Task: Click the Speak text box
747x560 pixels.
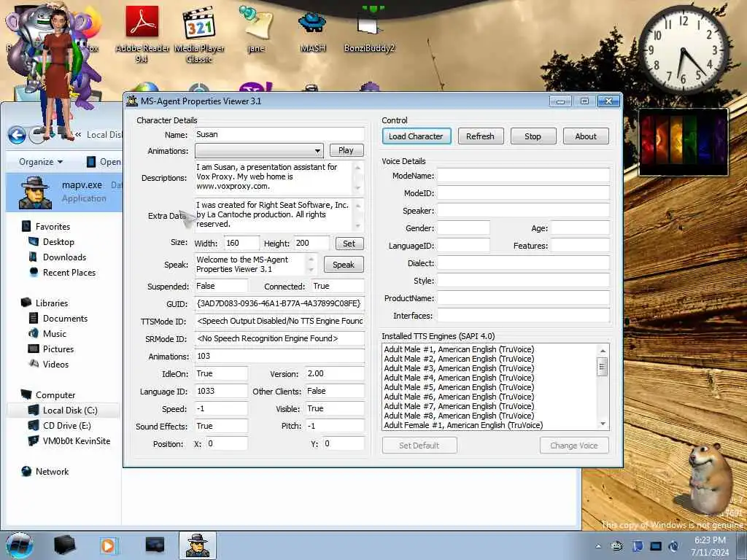Action: point(251,264)
